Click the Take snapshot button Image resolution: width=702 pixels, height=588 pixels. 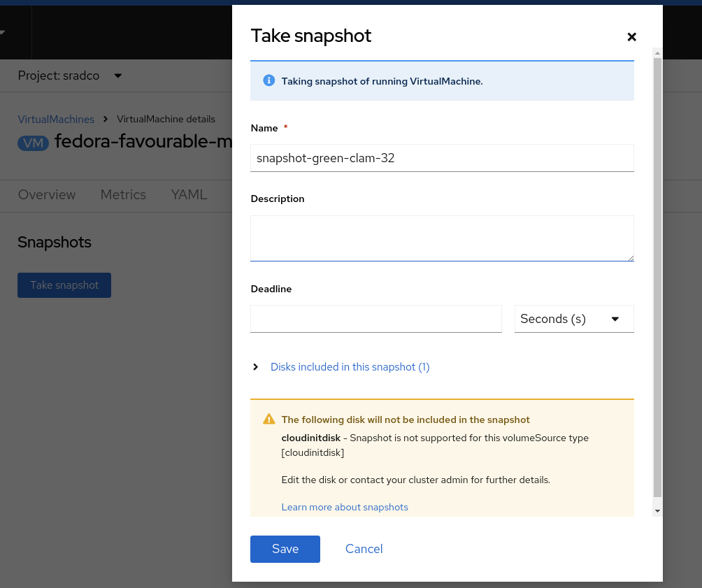[x=64, y=285]
